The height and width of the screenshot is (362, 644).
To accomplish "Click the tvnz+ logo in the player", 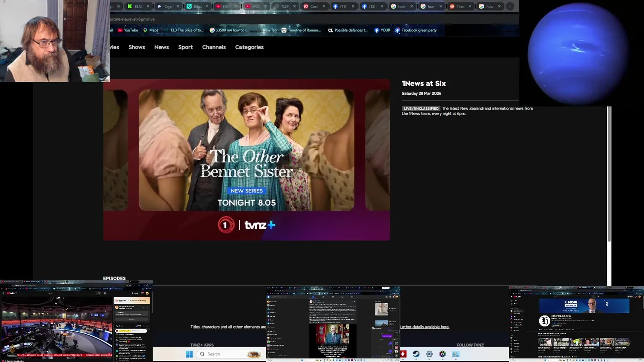I will click(x=260, y=225).
